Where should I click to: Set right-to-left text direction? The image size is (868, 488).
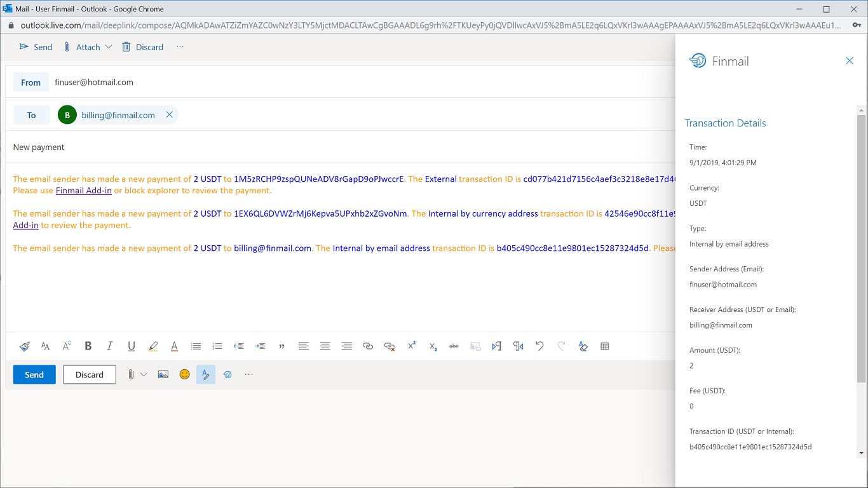(519, 346)
